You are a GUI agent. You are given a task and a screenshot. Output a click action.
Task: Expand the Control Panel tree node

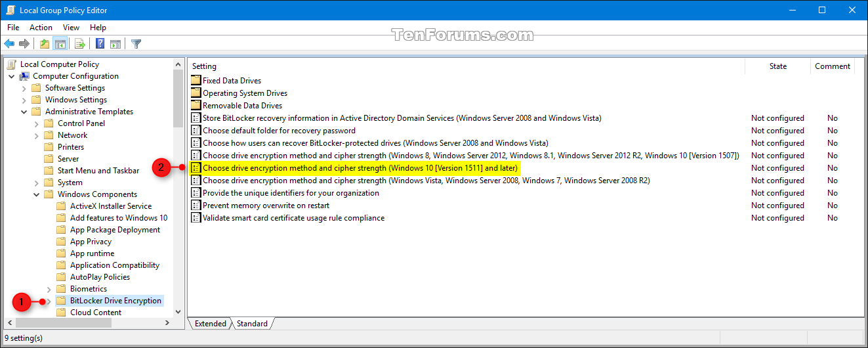pos(37,123)
